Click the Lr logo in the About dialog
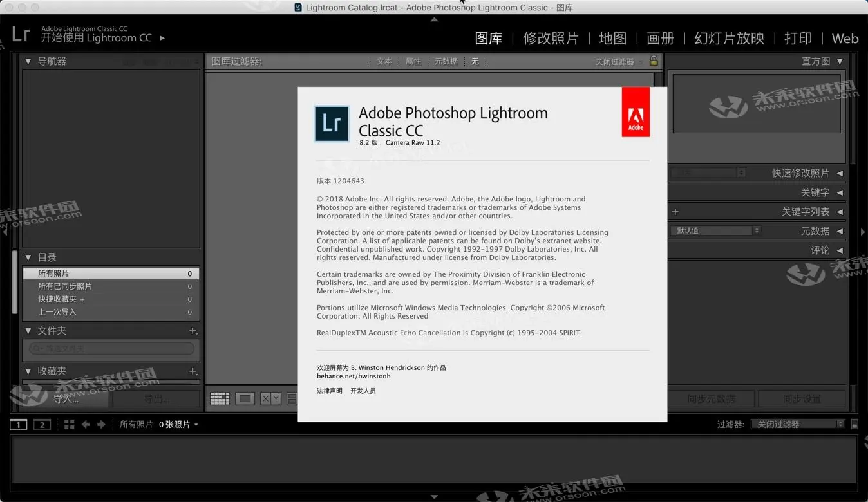868x502 pixels. pyautogui.click(x=332, y=124)
